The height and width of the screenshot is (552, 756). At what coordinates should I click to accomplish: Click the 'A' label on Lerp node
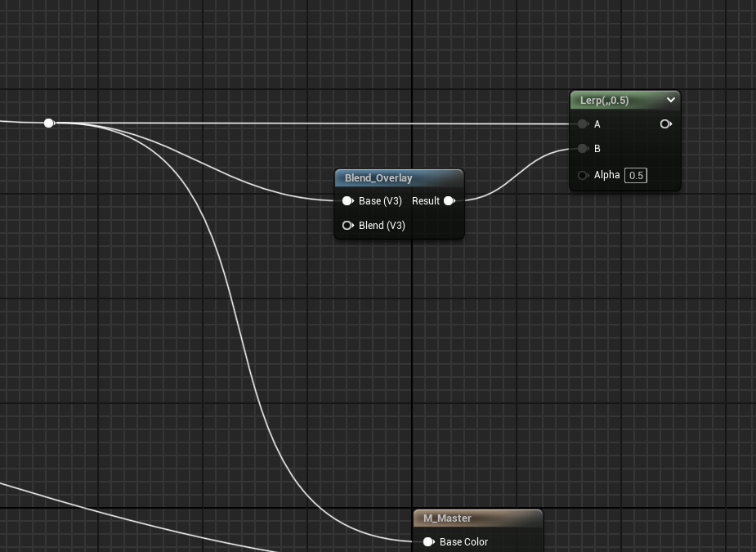[x=597, y=124]
